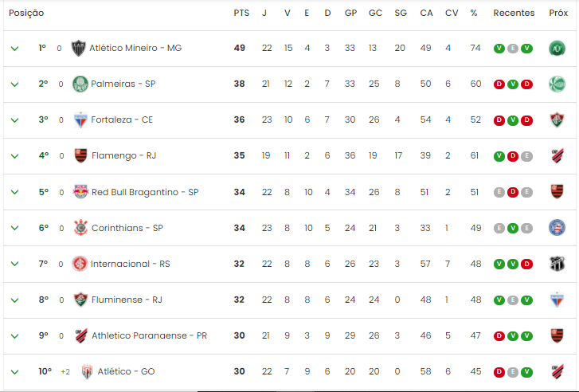The image size is (579, 392).
Task: Sort by the SG column header
Action: point(401,13)
